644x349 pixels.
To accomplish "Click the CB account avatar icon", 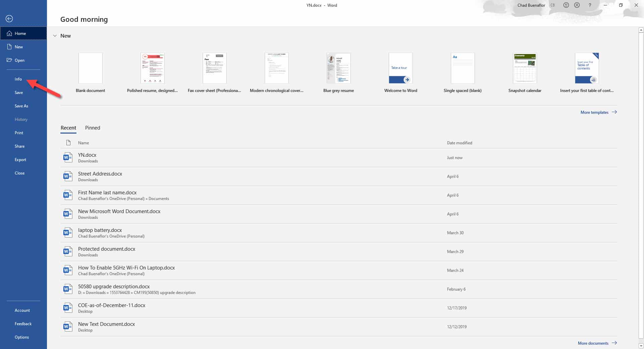I will 552,5.
